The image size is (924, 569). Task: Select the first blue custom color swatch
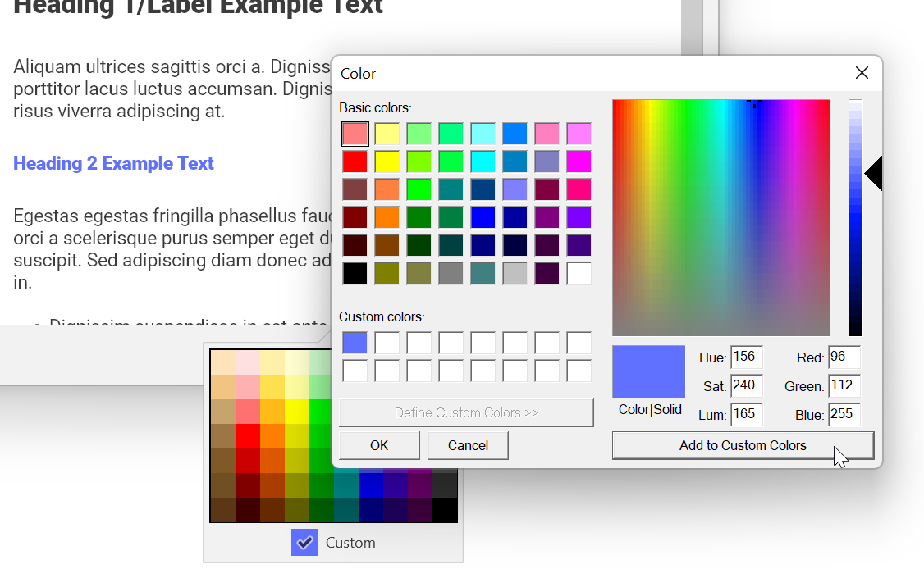(355, 343)
